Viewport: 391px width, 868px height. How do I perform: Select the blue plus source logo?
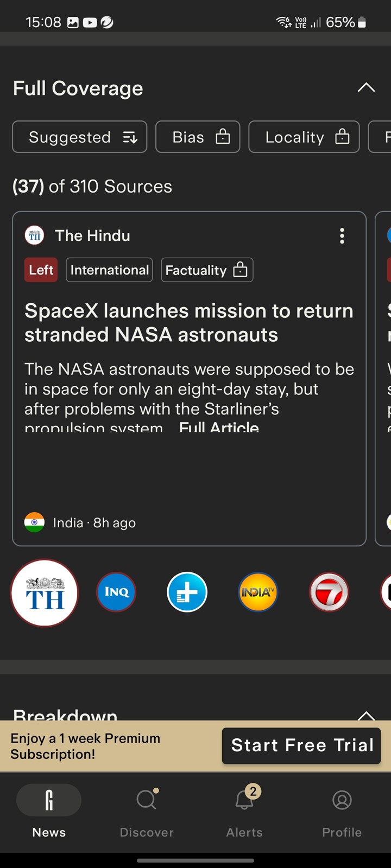pyautogui.click(x=187, y=592)
